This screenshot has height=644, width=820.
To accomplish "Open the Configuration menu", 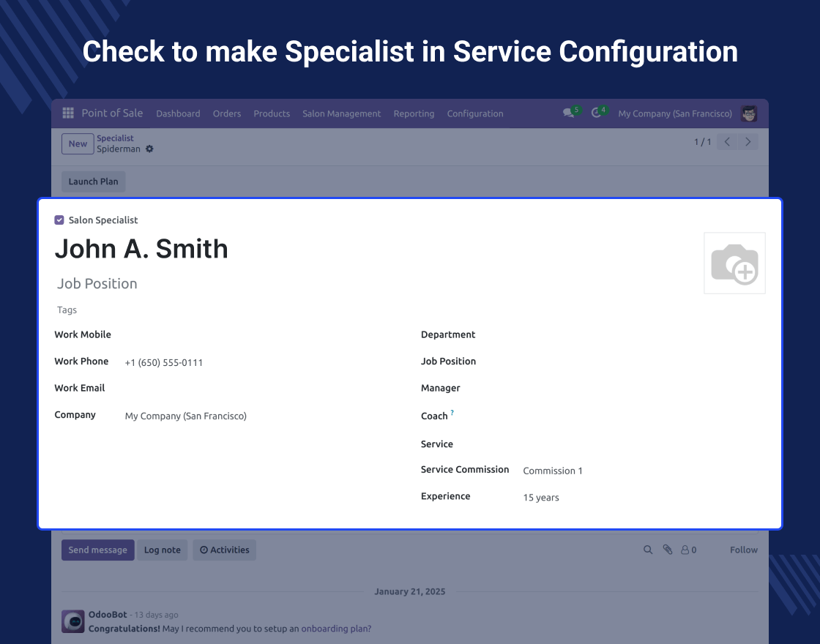I will coord(475,113).
